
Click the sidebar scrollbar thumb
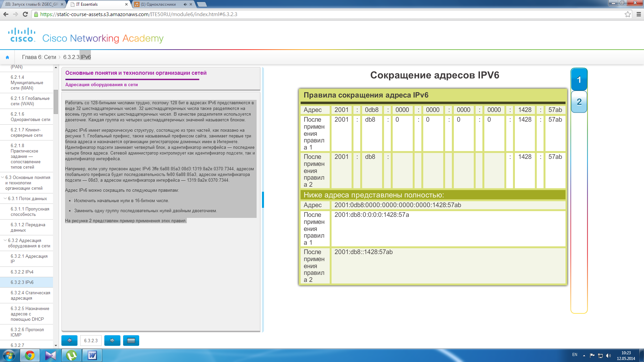[x=56, y=102]
